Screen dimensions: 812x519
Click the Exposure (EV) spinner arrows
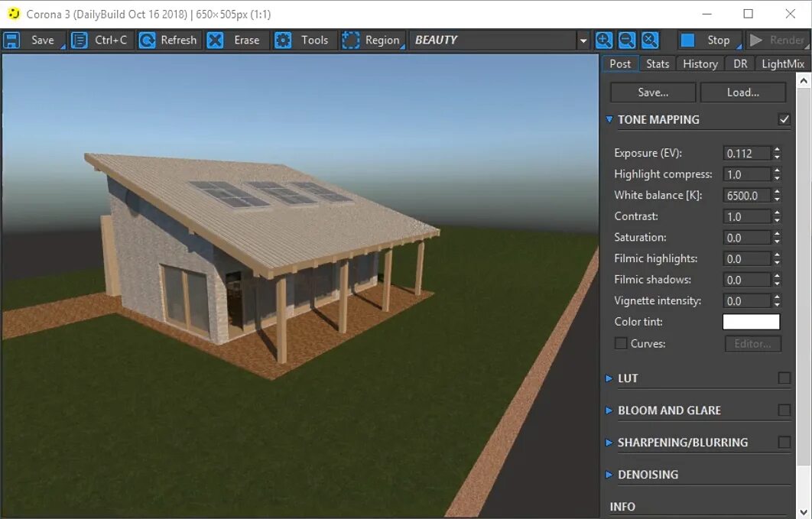[777, 153]
